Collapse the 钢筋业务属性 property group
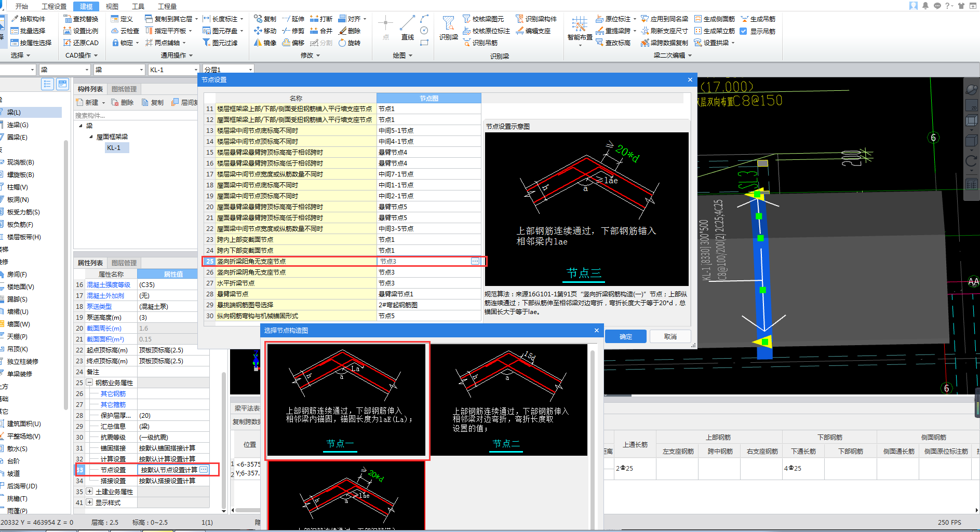The width and height of the screenshot is (980, 532). tap(89, 383)
